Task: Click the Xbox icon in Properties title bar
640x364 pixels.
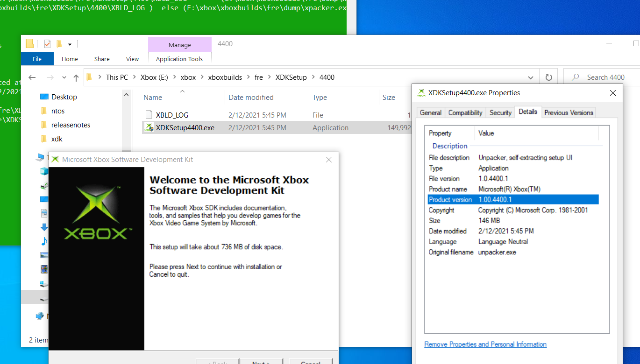Action: (x=421, y=93)
